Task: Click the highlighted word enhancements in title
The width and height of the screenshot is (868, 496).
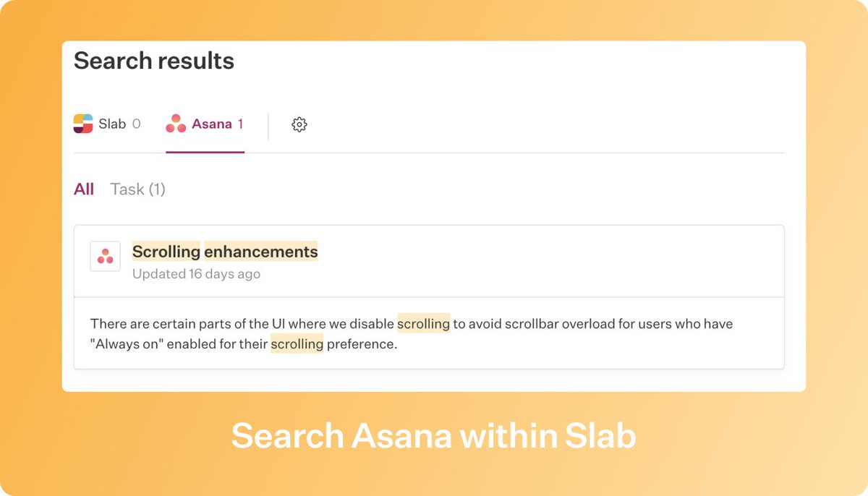Action: [x=261, y=252]
